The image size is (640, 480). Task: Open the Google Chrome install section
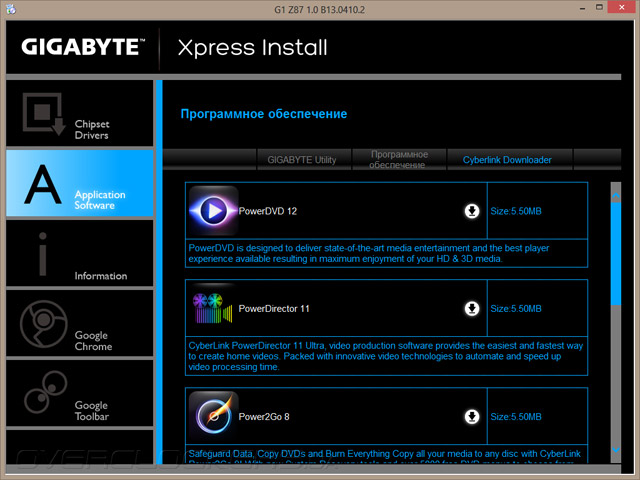(80, 323)
